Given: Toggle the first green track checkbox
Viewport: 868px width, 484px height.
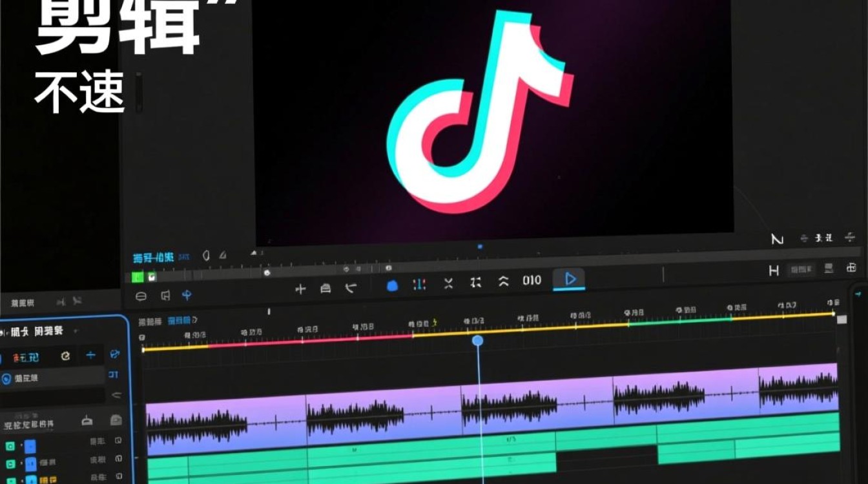Looking at the screenshot, I should (10, 446).
